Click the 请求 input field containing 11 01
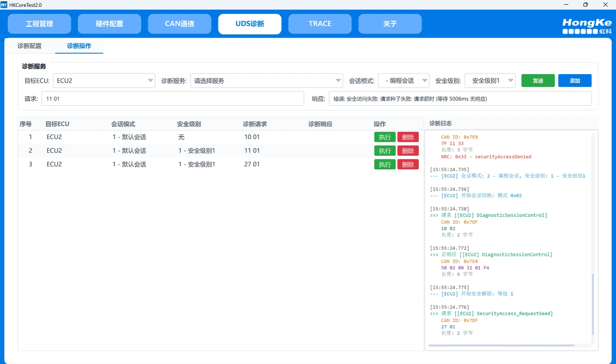616x364 pixels. (172, 99)
